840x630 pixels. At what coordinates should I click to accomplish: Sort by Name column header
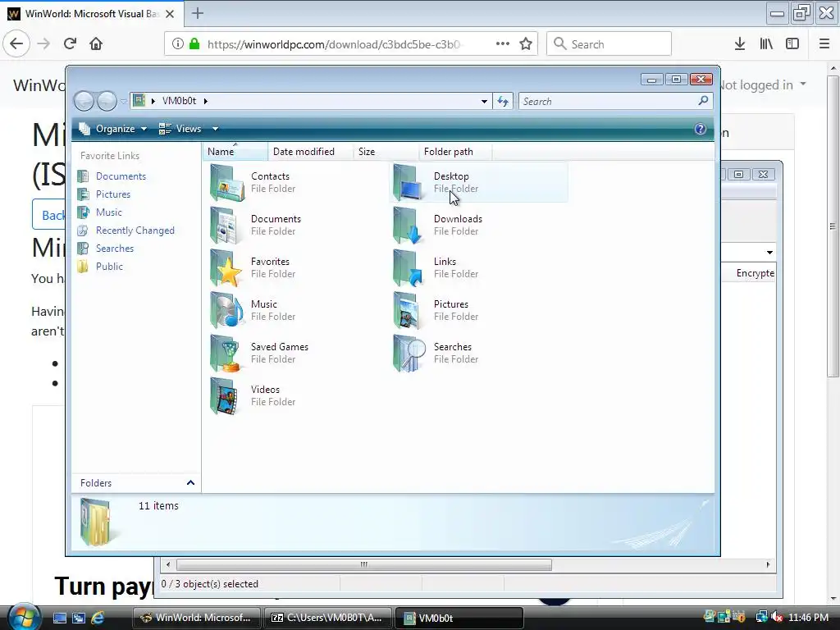click(235, 152)
